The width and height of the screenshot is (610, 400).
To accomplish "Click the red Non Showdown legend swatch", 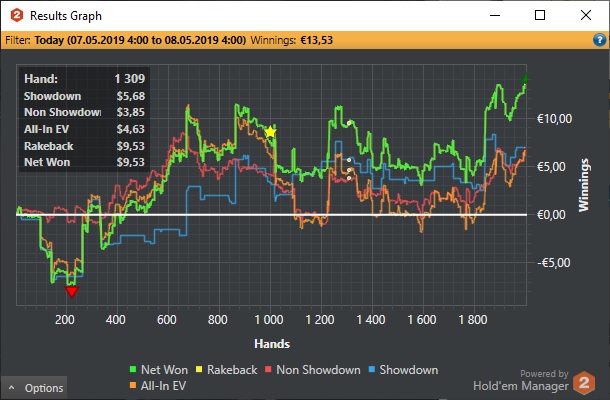I will point(268,369).
